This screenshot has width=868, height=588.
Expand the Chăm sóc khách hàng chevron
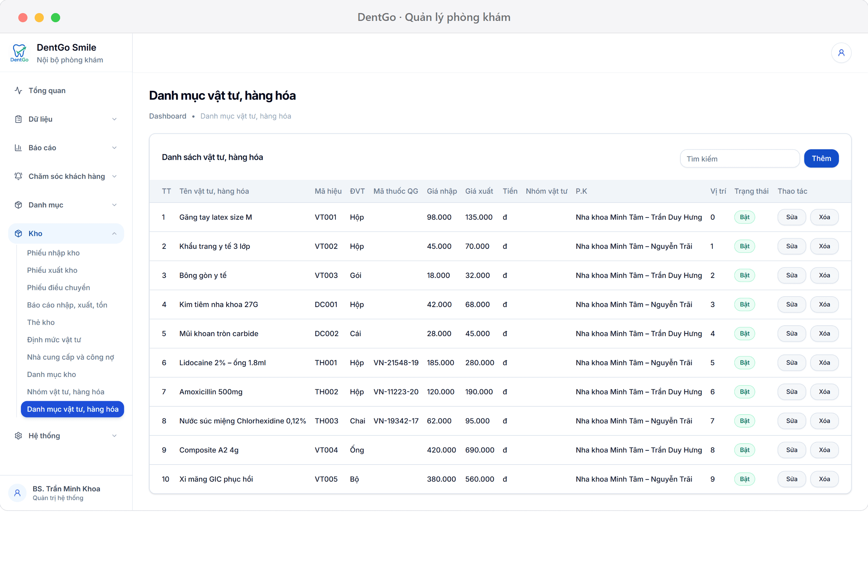(114, 176)
